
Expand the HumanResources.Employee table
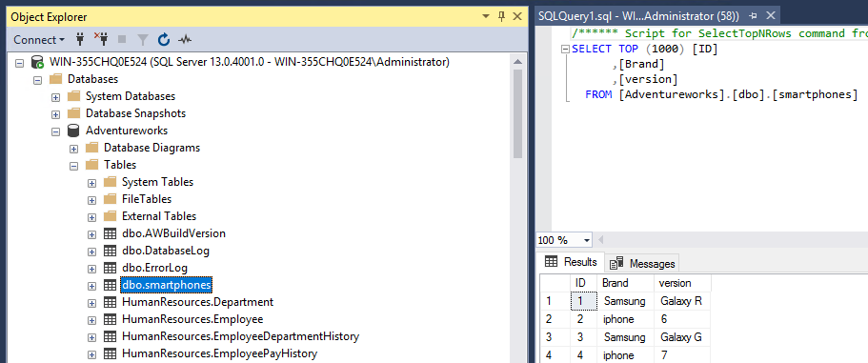91,320
